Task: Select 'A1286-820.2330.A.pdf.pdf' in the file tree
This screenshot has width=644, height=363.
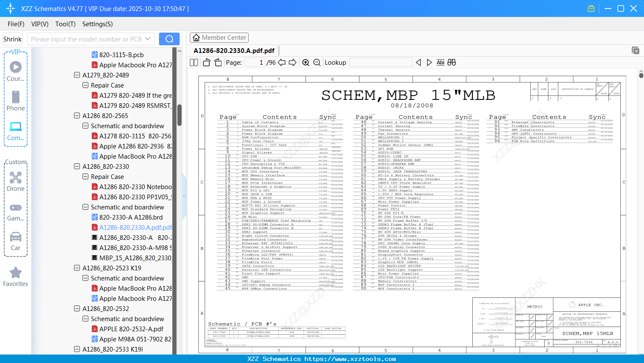Action: click(x=135, y=227)
